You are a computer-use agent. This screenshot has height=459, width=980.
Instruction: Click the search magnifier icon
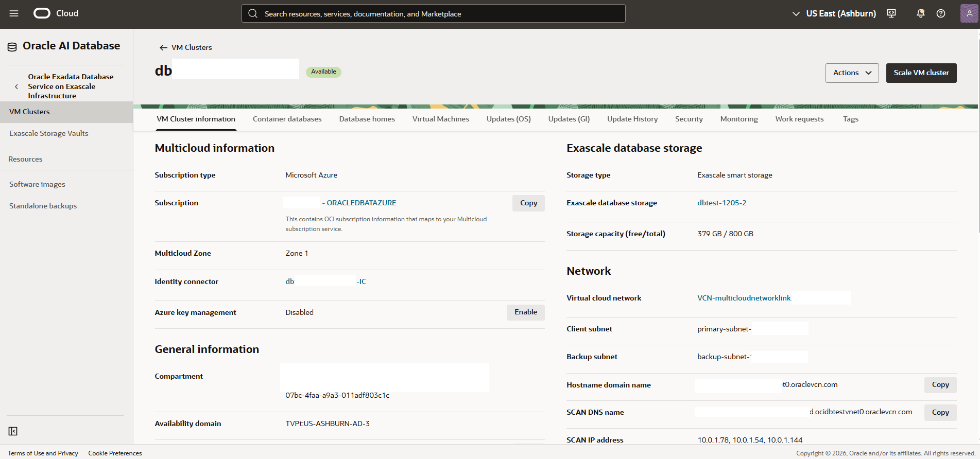(253, 13)
